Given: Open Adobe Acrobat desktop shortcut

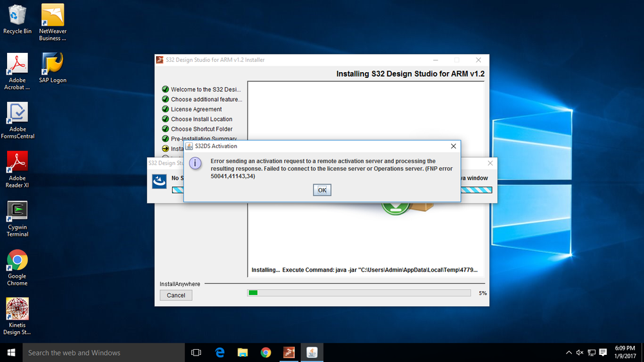Looking at the screenshot, I should click(17, 72).
